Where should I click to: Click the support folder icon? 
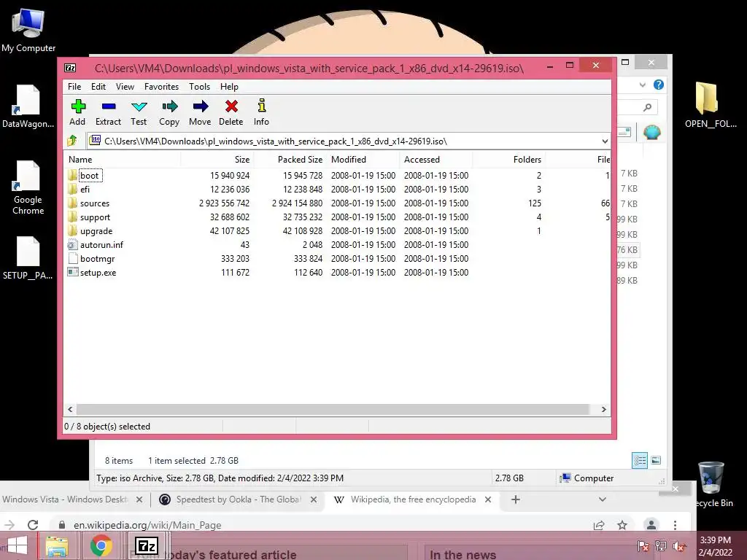pyautogui.click(x=72, y=217)
